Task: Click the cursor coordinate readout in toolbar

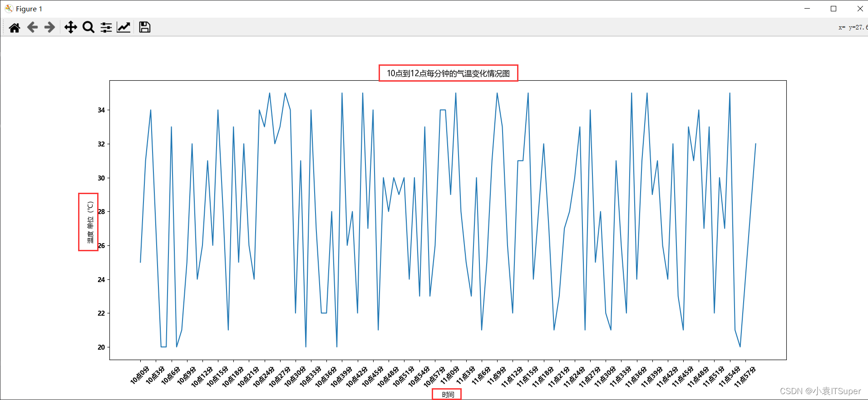Action: [853, 28]
